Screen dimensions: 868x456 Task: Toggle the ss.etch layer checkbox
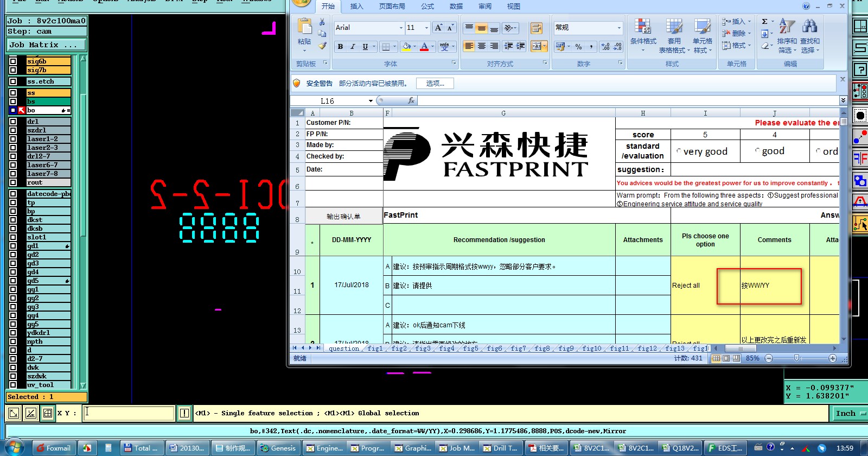click(13, 81)
